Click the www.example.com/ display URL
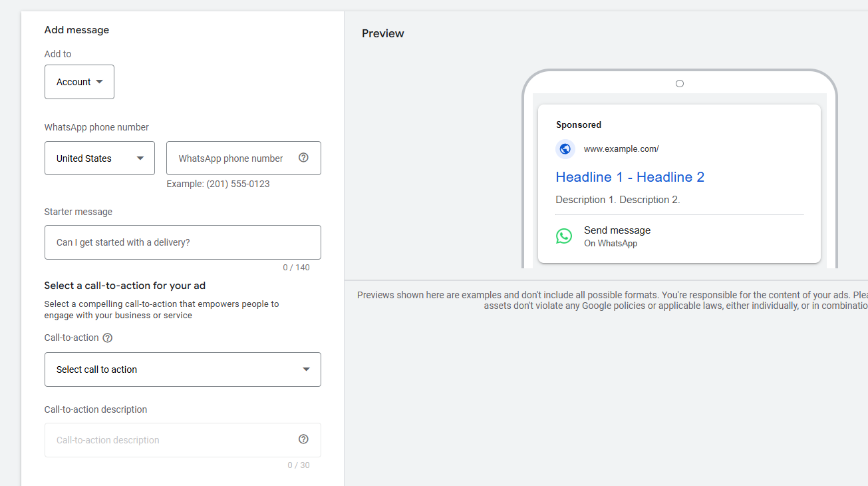Screen dimensions: 868x486 click(x=621, y=149)
